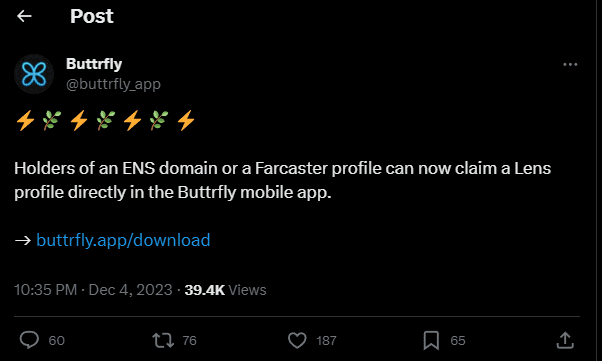
Task: Open the @buttrfly_app handle
Action: tap(113, 84)
